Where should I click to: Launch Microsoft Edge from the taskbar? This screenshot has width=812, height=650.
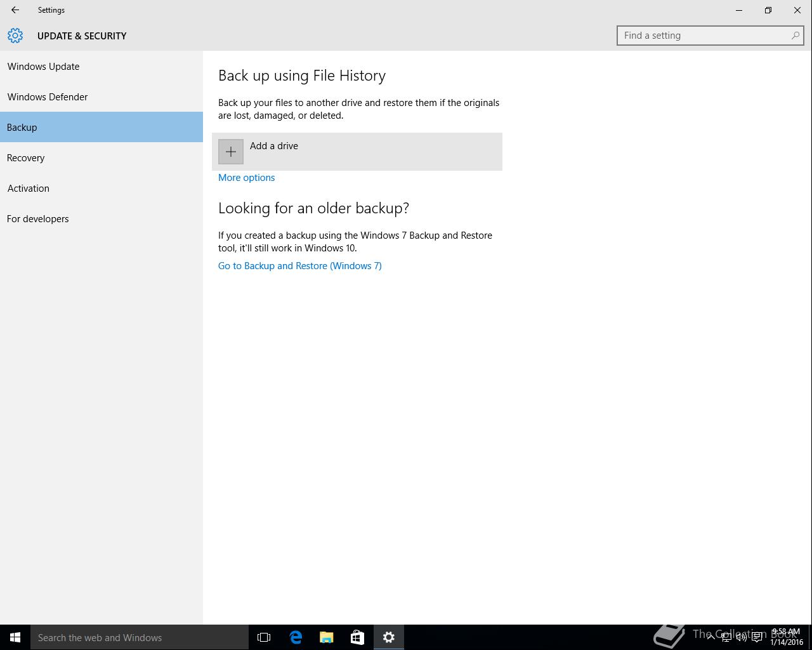coord(296,637)
